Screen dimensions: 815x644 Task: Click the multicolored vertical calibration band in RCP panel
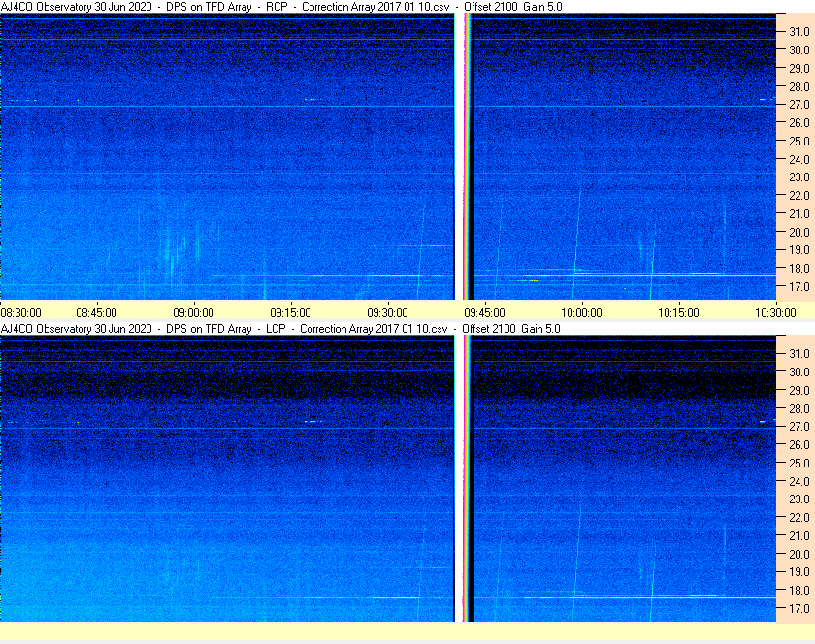pyautogui.click(x=465, y=156)
